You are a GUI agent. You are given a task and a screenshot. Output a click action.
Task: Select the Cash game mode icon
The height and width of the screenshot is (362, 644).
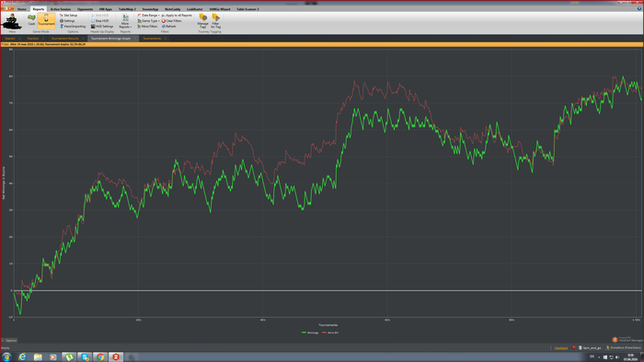(x=31, y=19)
